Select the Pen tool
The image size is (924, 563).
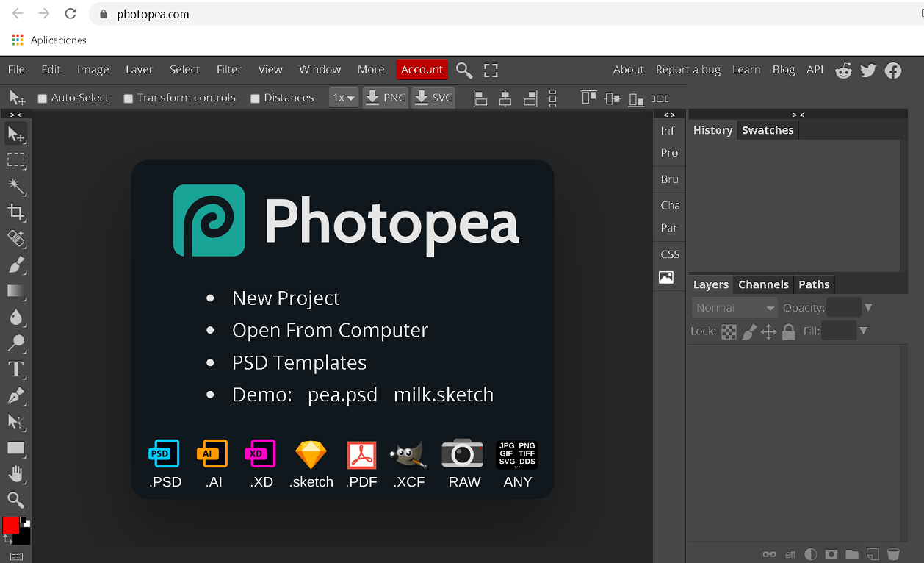coord(16,395)
